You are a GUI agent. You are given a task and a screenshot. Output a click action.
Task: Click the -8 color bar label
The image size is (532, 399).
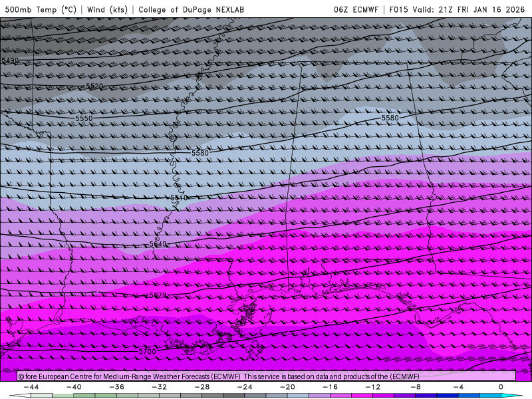pyautogui.click(x=416, y=387)
